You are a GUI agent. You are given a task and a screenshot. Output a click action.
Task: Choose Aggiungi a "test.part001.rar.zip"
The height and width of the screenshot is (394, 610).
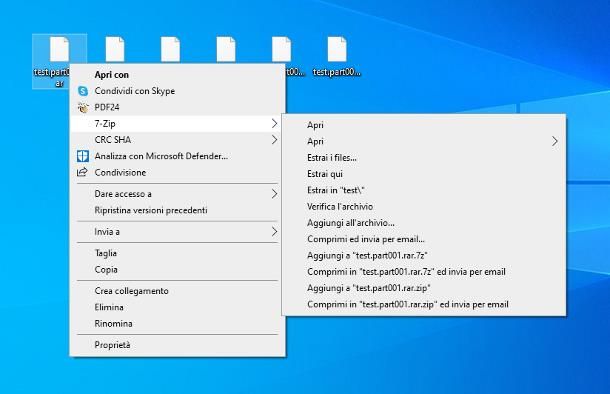pos(424,288)
